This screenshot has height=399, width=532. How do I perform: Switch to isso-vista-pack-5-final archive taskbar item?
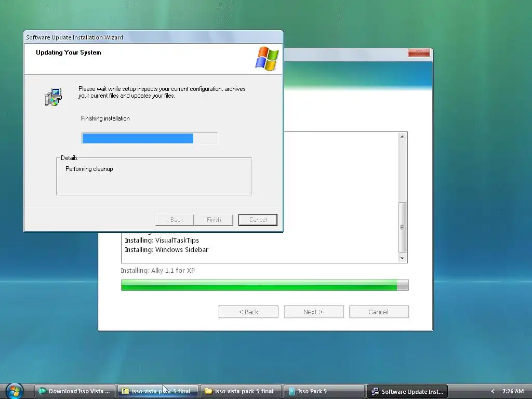point(157,391)
